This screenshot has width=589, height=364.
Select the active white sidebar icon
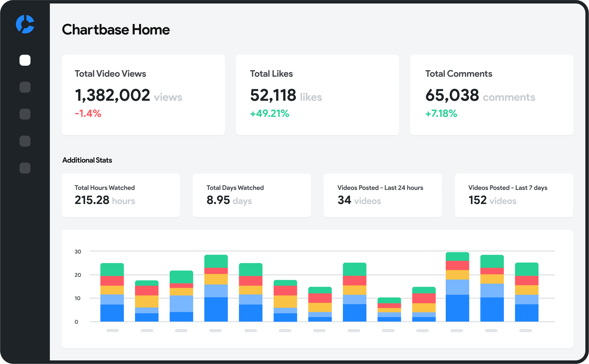(25, 60)
